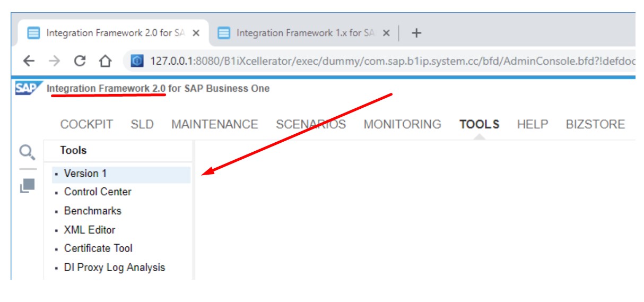Image resolution: width=644 pixels, height=302 pixels.
Task: Open the MONITORING menu
Action: pos(402,124)
